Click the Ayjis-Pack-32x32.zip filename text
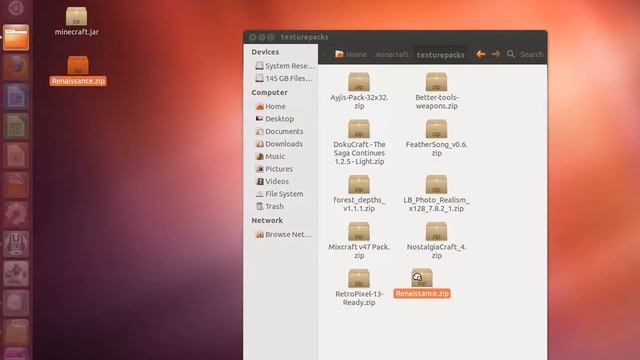Viewport: 640px width, 360px height. [359, 102]
